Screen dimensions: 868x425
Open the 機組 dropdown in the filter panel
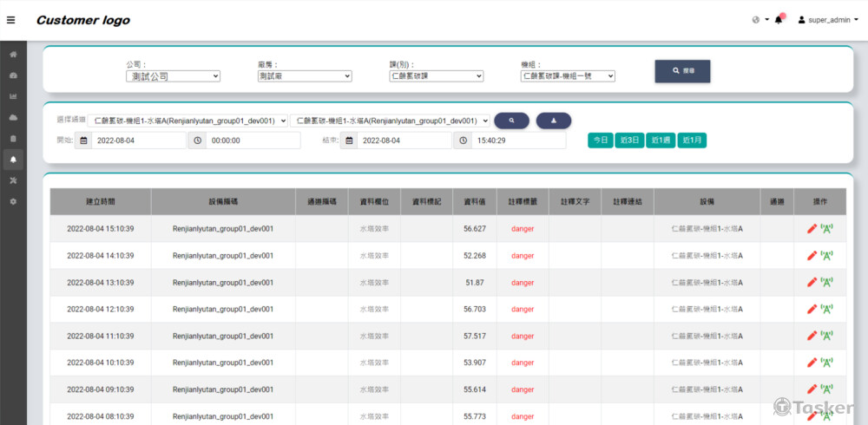click(568, 76)
